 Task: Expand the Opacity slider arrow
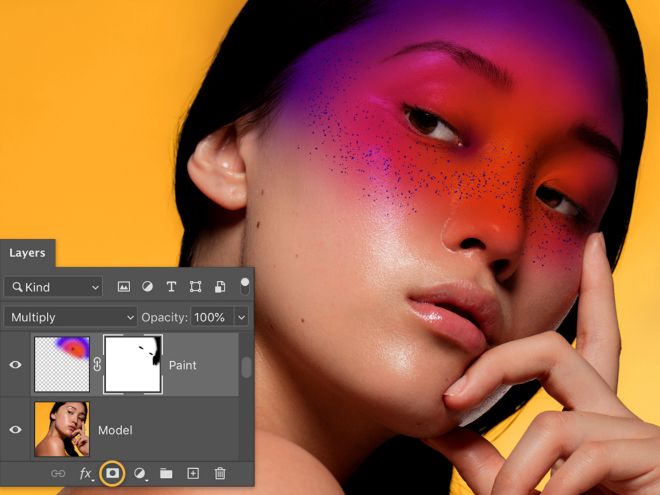pyautogui.click(x=241, y=317)
